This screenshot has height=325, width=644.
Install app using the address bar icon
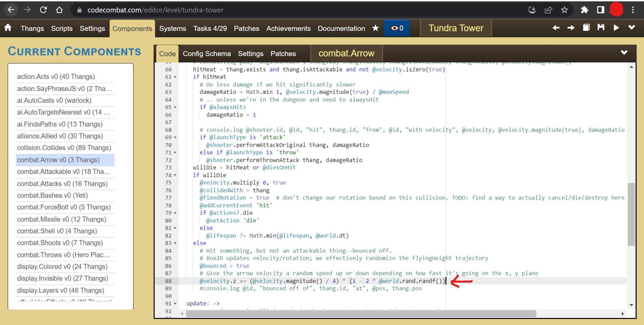(x=532, y=10)
